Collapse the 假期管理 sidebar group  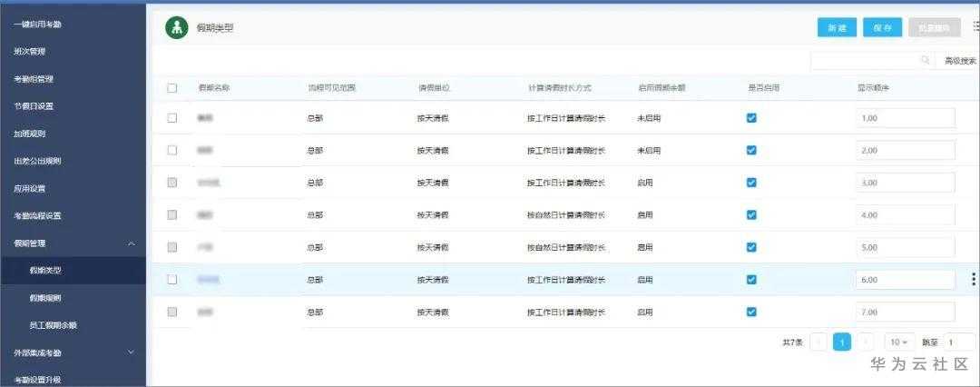pos(131,243)
